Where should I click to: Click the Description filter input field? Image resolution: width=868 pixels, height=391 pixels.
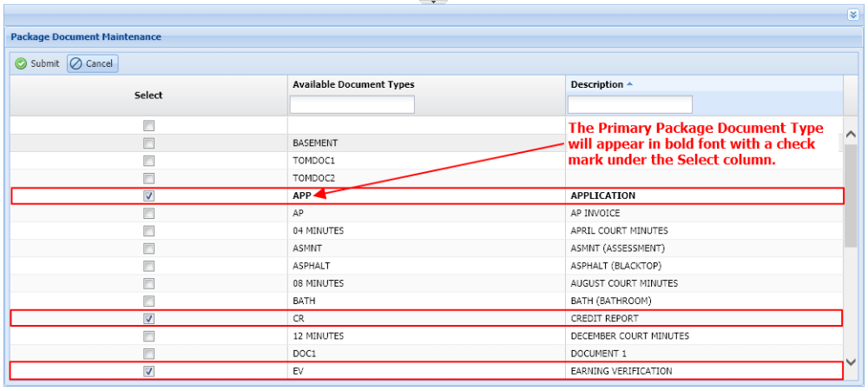630,104
